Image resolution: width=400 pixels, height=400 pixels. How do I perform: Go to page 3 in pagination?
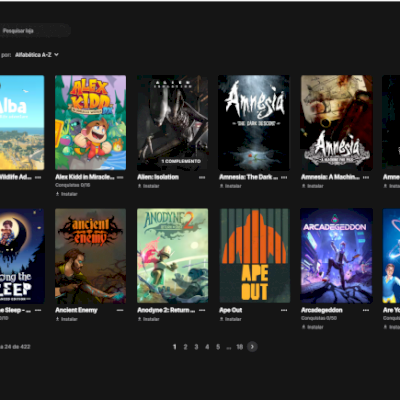[x=196, y=347]
